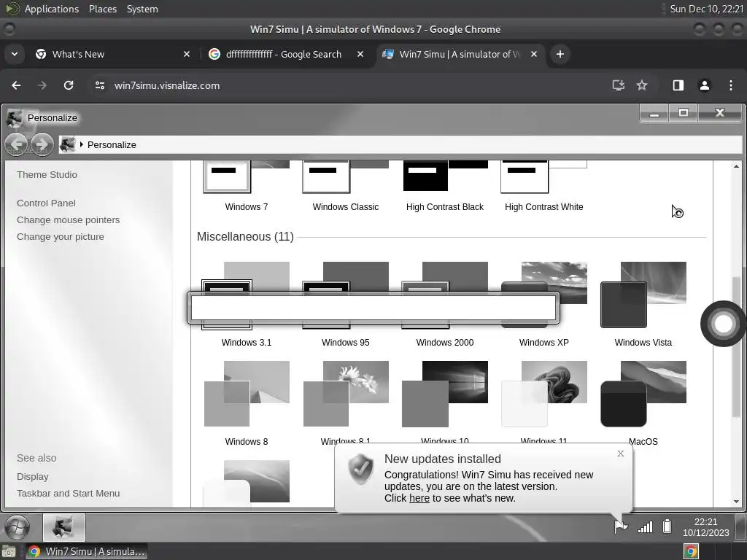The image size is (747, 560).
Task: Open the Places menu
Action: [x=102, y=9]
